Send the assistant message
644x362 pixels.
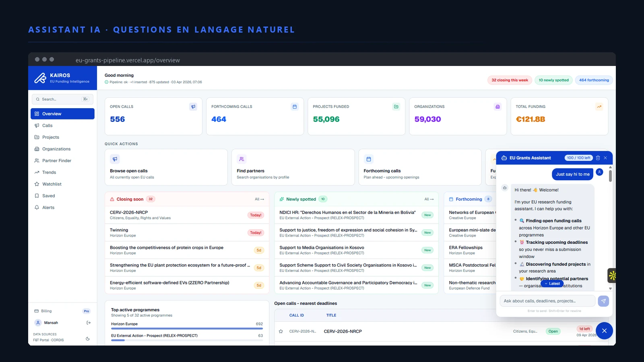603,301
